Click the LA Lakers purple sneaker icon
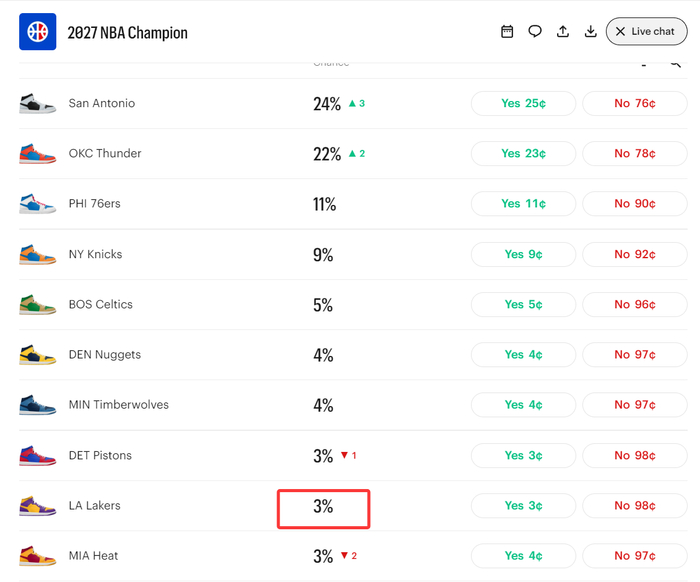The image size is (700, 582). [38, 506]
